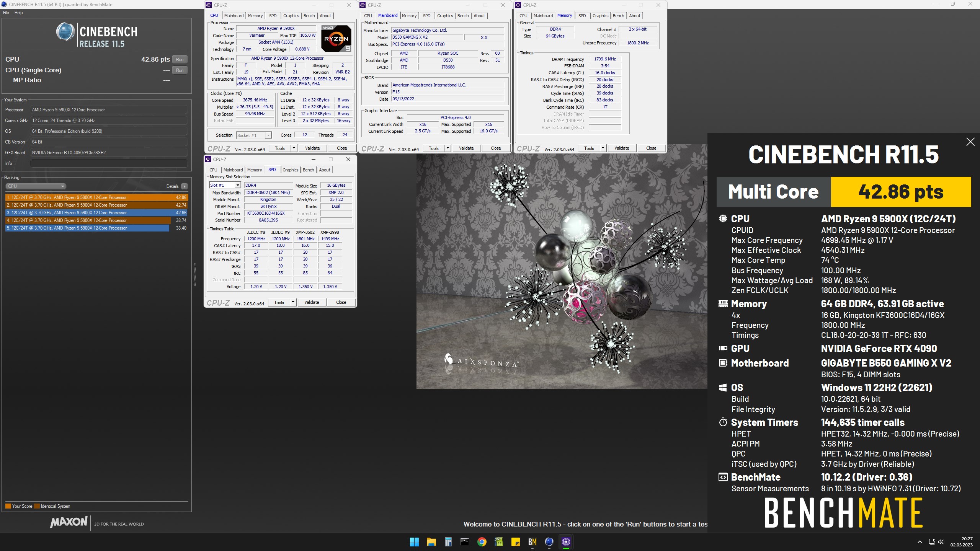
Task: Open volume control in system tray
Action: tap(941, 542)
